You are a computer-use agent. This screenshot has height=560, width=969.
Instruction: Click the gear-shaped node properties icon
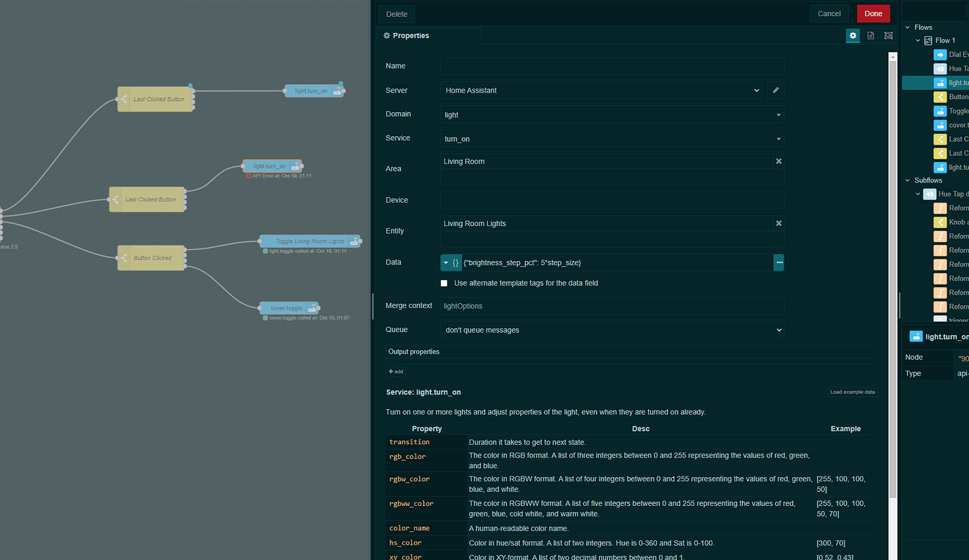coord(852,36)
